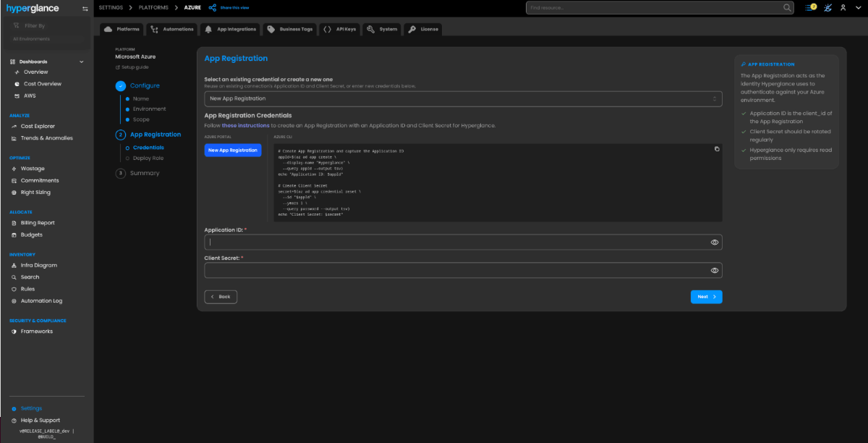The width and height of the screenshot is (868, 443).
Task: Follow the 'these instructions' link
Action: click(245, 125)
